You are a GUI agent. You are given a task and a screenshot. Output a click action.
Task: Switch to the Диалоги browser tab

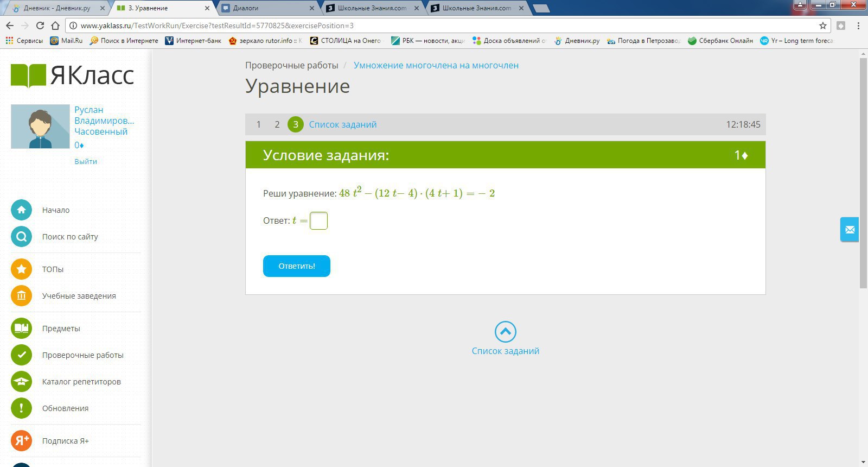[x=266, y=8]
